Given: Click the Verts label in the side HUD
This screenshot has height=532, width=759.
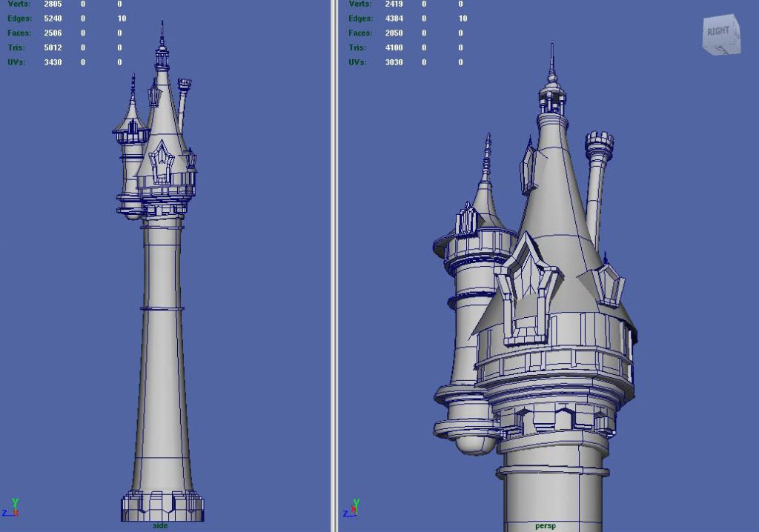Looking at the screenshot, I should (18, 4).
